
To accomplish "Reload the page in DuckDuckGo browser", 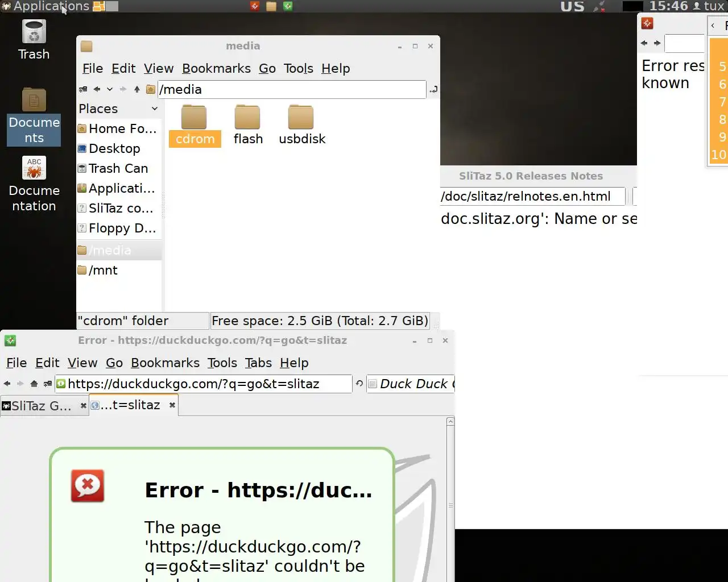I will pos(359,384).
